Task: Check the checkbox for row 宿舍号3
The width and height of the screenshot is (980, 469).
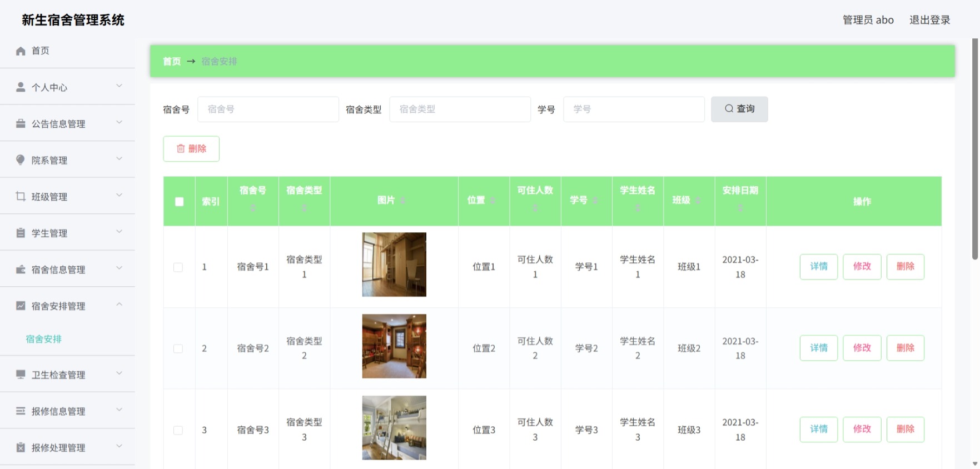Action: 178,430
